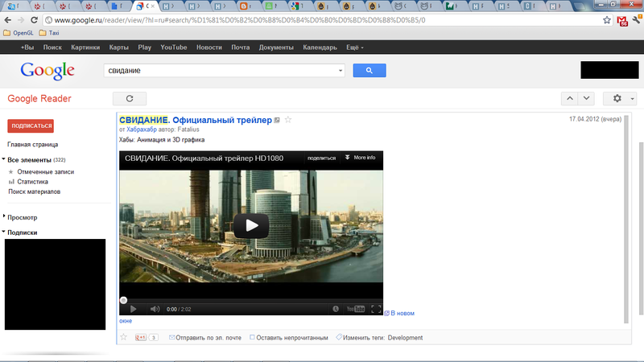Click the blue magnifier search button

(x=369, y=70)
